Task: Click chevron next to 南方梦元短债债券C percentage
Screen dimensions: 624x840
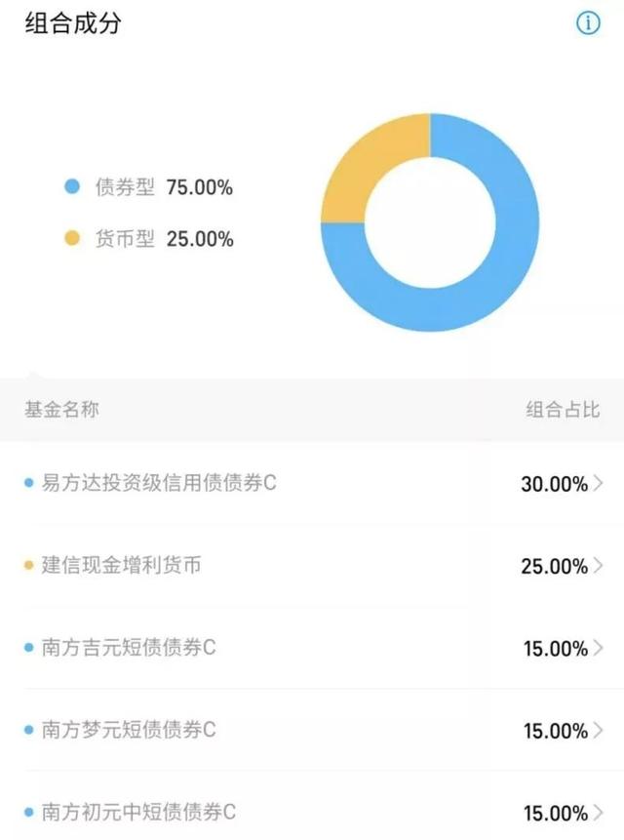Action: coord(598,730)
